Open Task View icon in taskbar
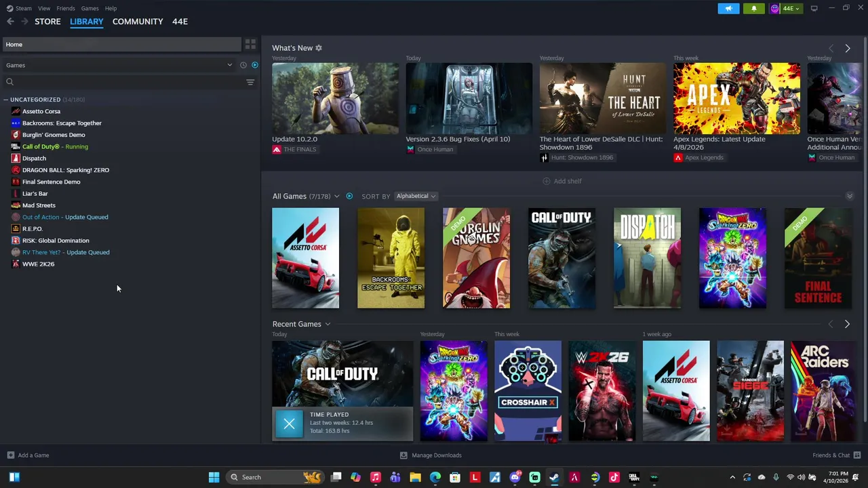The height and width of the screenshot is (488, 868). coord(336,477)
